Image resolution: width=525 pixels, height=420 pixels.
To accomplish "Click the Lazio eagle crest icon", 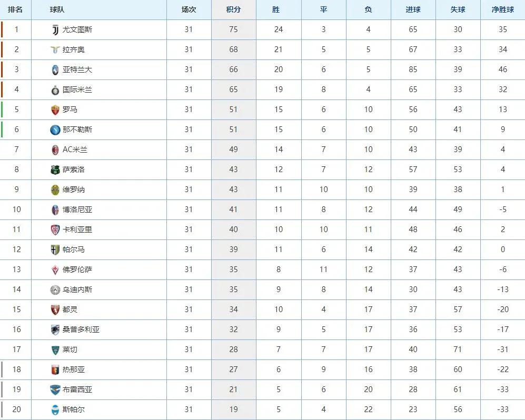I will (x=55, y=50).
